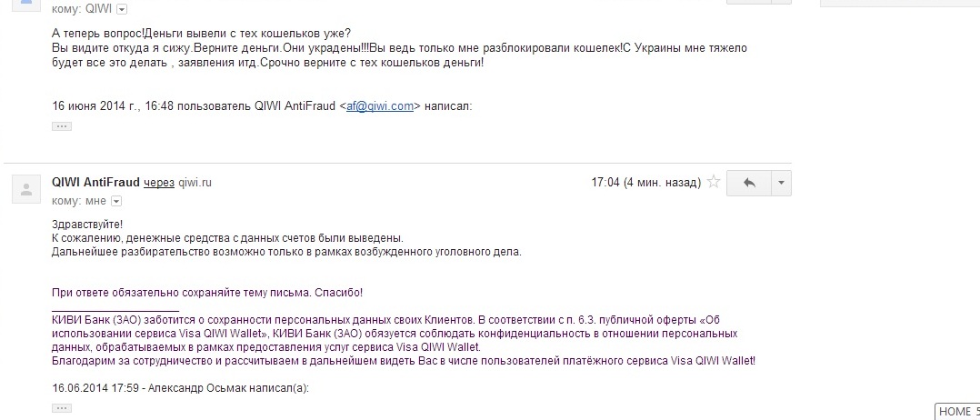
Task: Click the QIWI AntiFraud sender avatar
Action: click(x=27, y=190)
